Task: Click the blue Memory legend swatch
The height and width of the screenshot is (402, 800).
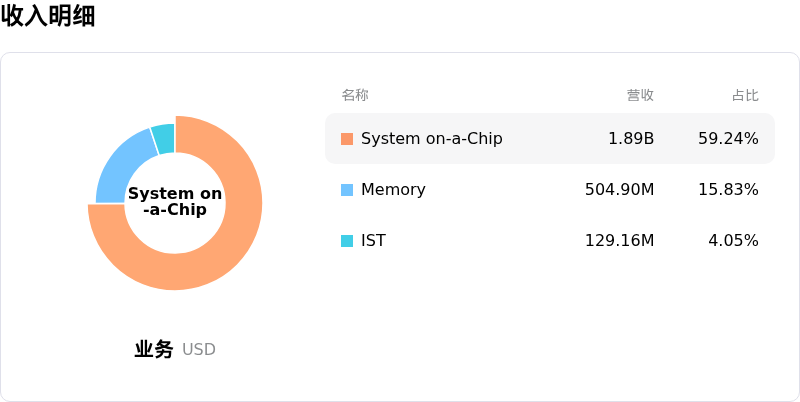Action: point(347,190)
